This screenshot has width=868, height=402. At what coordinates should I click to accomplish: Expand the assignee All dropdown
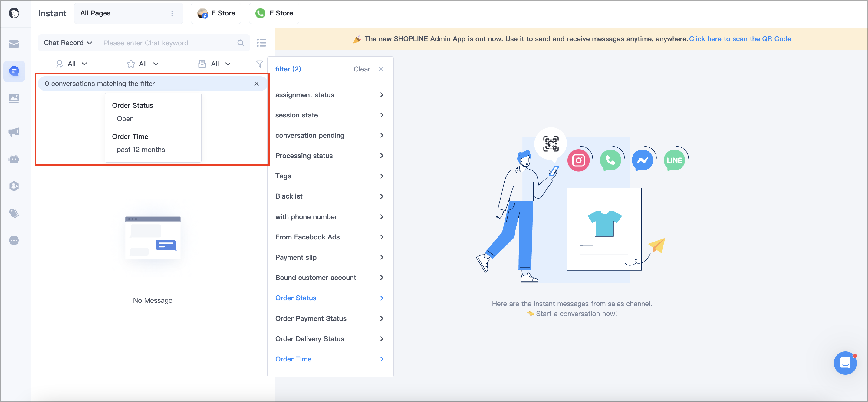tap(71, 64)
